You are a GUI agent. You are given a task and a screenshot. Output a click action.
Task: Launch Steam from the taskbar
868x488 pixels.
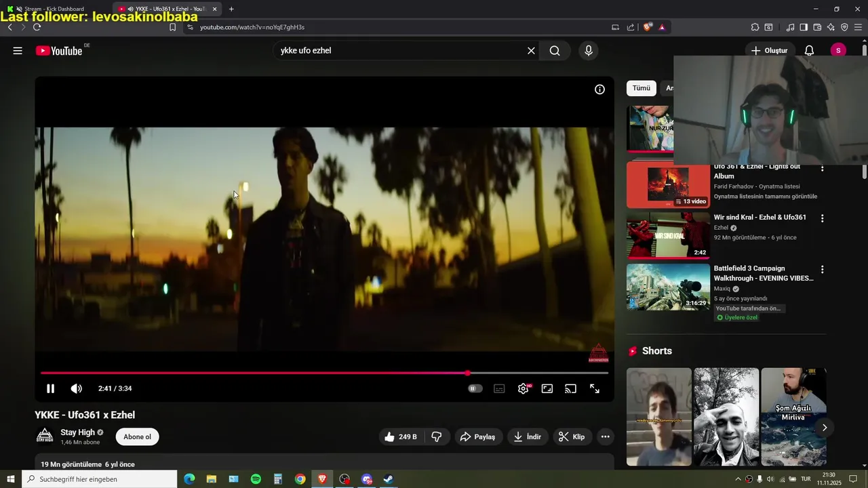[389, 479]
